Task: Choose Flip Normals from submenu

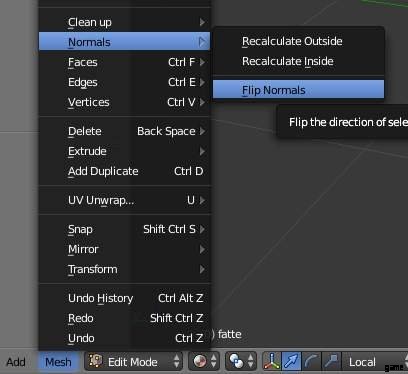Action: (x=298, y=90)
